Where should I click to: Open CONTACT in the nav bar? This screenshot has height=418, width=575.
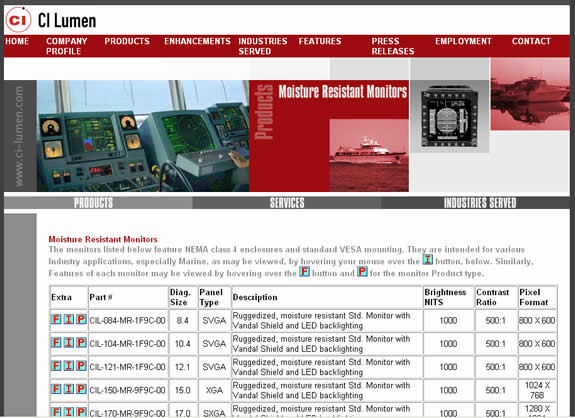[531, 41]
